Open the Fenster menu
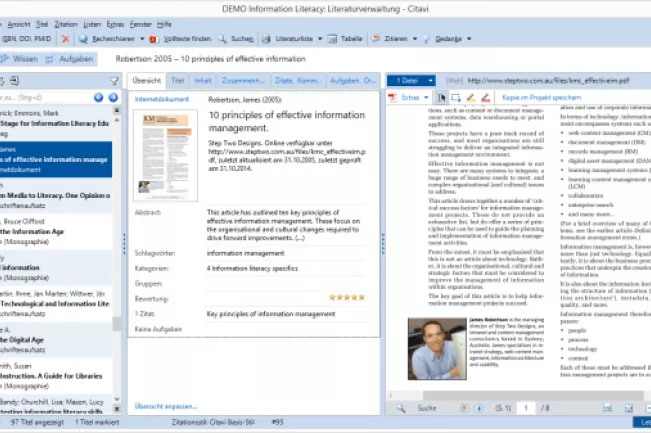 [x=141, y=24]
